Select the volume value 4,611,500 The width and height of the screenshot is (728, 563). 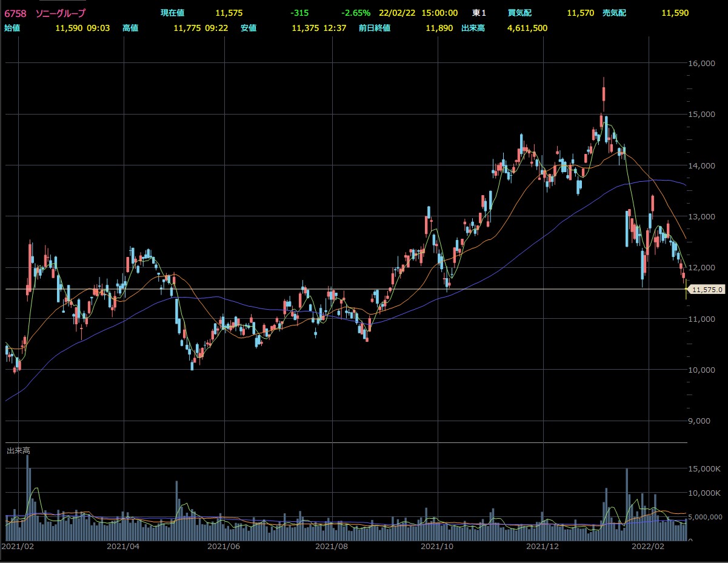527,28
